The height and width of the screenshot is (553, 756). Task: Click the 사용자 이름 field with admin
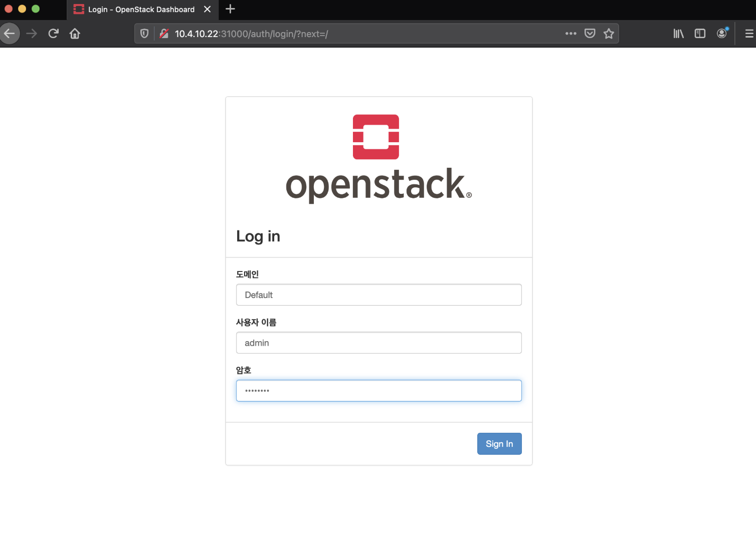(x=379, y=343)
